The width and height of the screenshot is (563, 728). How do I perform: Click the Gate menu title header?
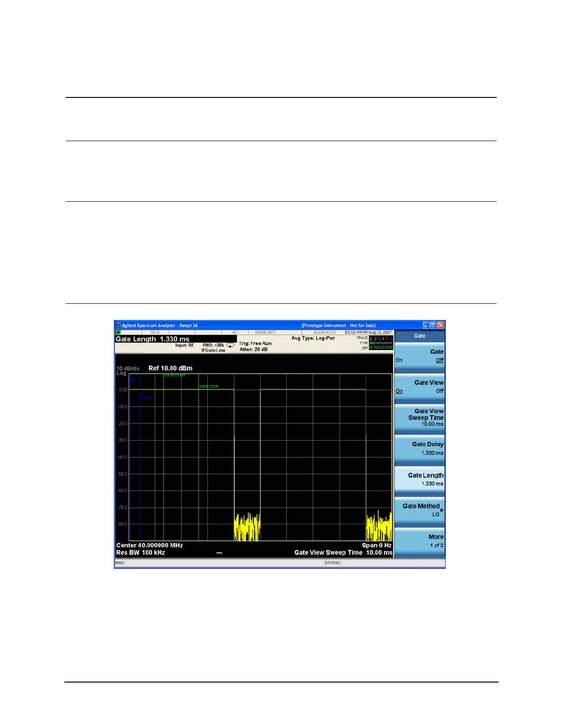tap(419, 336)
